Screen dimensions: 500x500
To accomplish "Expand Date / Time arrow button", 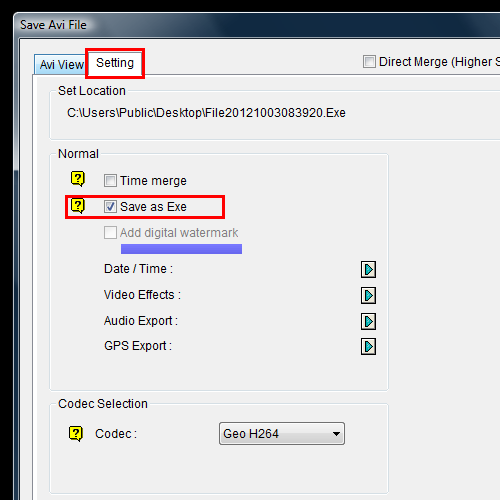I will point(368,269).
